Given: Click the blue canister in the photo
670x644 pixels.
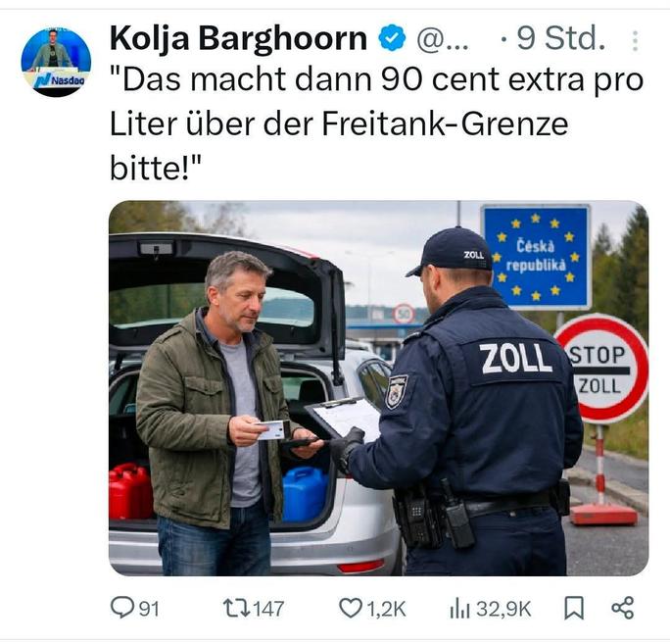Looking at the screenshot, I should pyautogui.click(x=305, y=494).
